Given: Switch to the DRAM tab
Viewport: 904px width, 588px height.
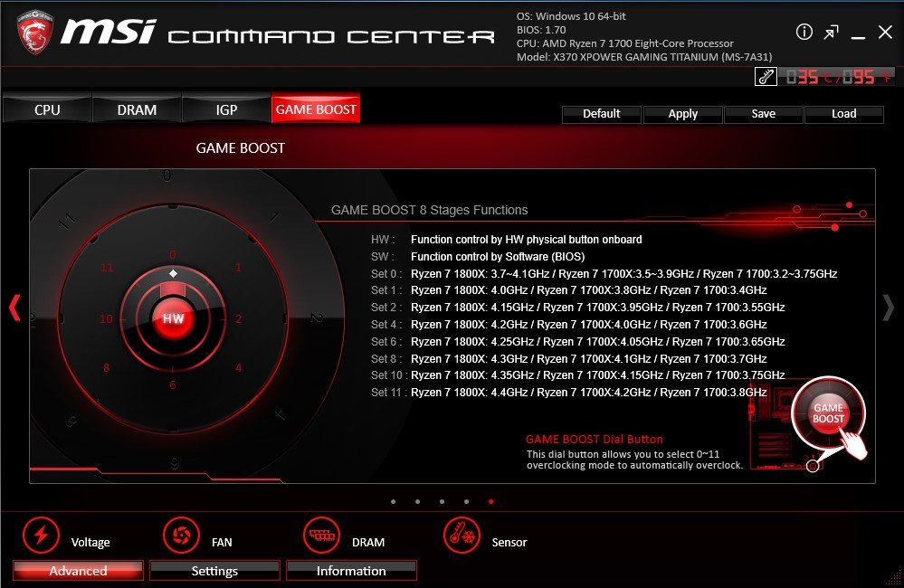Looking at the screenshot, I should pos(137,109).
